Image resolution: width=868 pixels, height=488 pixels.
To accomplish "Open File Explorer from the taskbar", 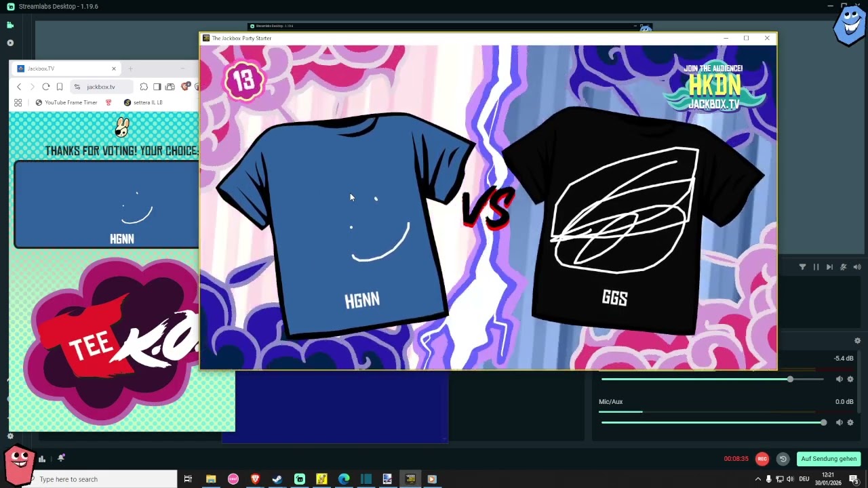I will click(211, 479).
